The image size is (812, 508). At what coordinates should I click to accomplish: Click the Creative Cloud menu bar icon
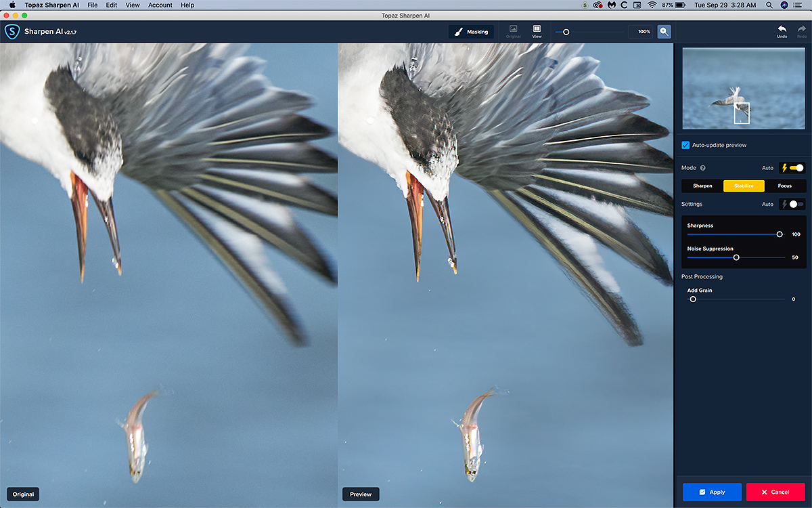click(597, 5)
